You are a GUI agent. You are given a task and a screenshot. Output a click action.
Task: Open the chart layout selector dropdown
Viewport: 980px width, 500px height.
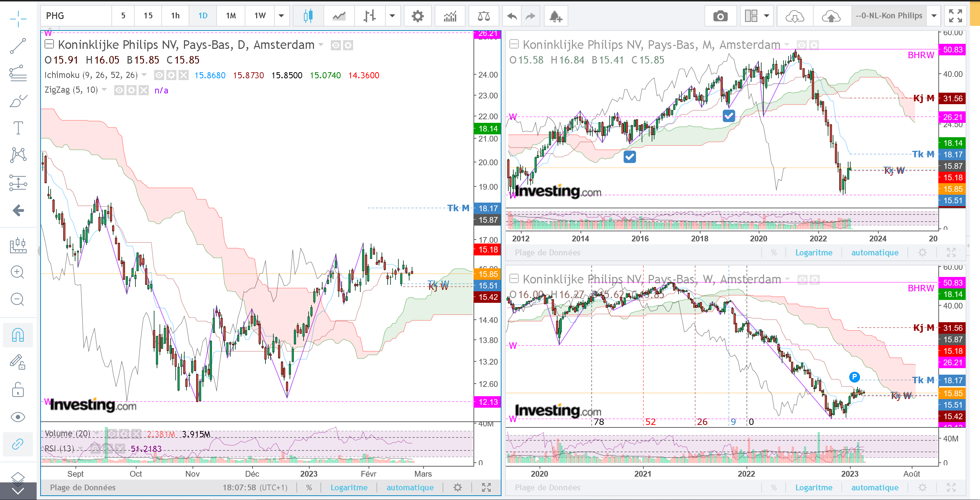tap(766, 16)
